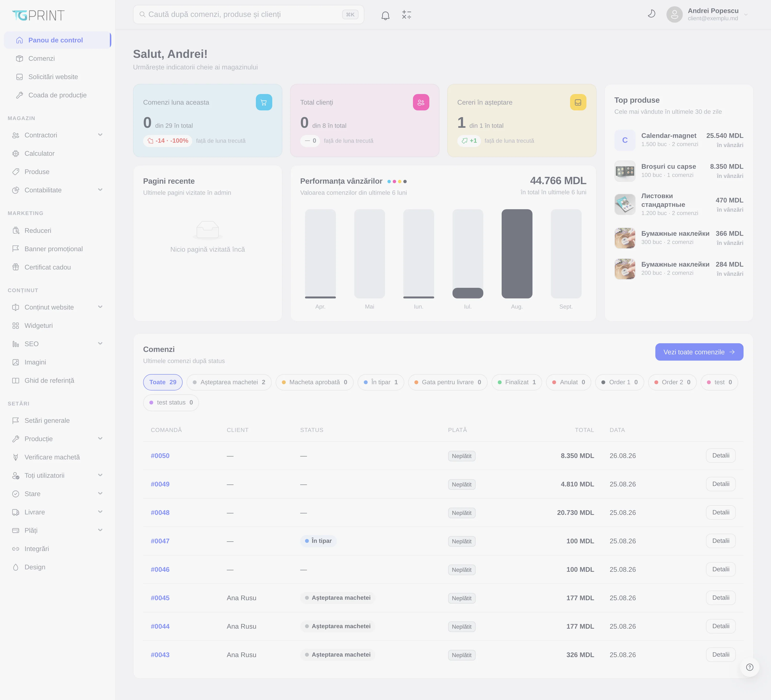
Task: Open the help question-mark button
Action: 750,667
